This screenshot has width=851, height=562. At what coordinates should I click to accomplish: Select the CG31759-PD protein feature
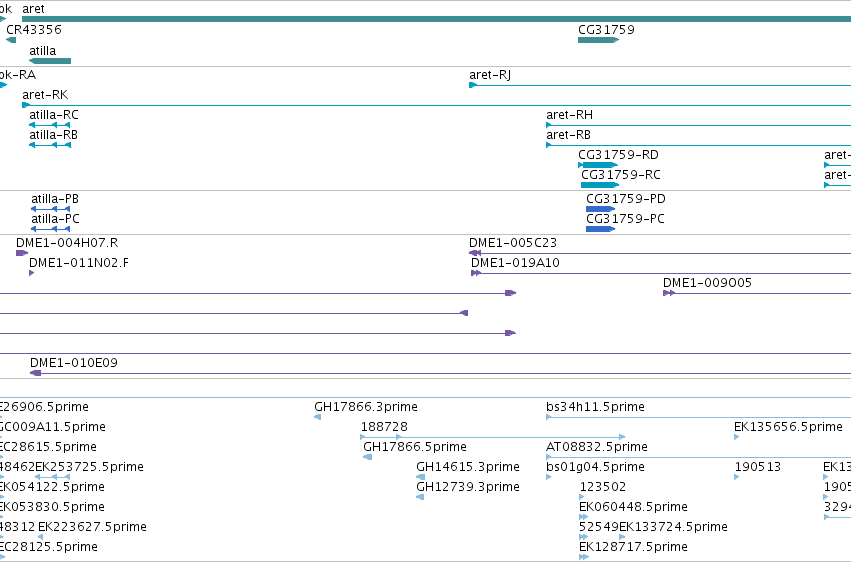(x=600, y=209)
